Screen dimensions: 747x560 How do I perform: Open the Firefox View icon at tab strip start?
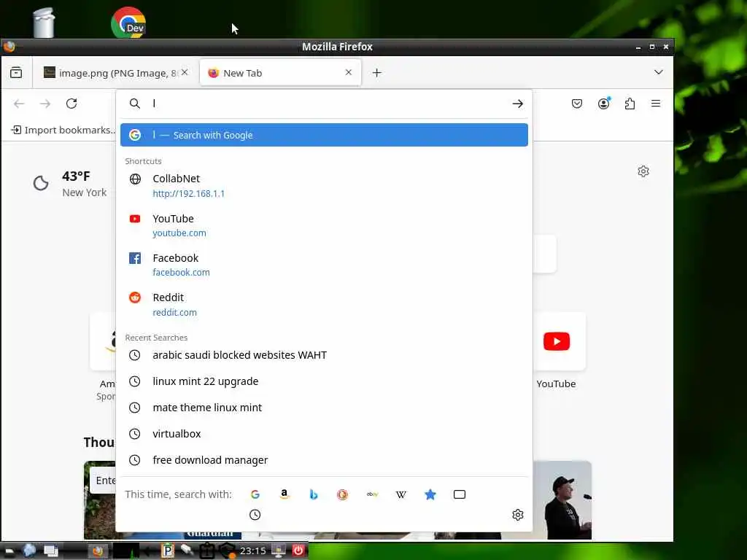[16, 72]
